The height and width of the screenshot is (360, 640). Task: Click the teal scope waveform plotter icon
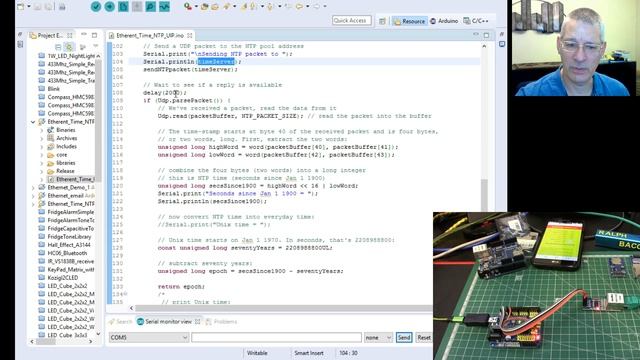click(x=164, y=7)
